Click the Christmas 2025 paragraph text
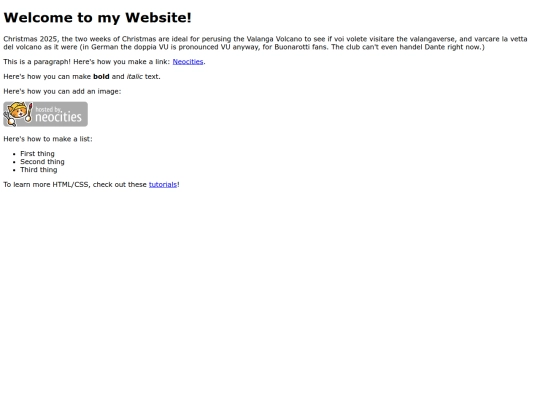The image size is (540, 405). tap(265, 43)
